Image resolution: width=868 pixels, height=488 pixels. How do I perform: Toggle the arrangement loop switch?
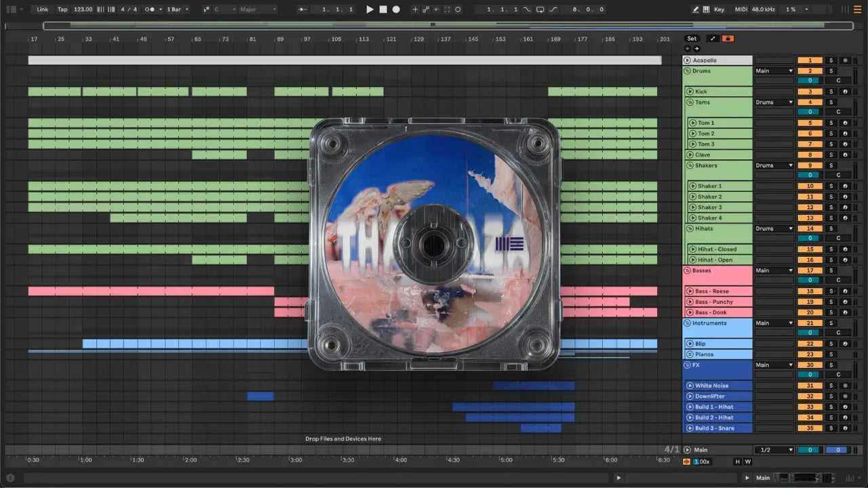click(x=540, y=9)
